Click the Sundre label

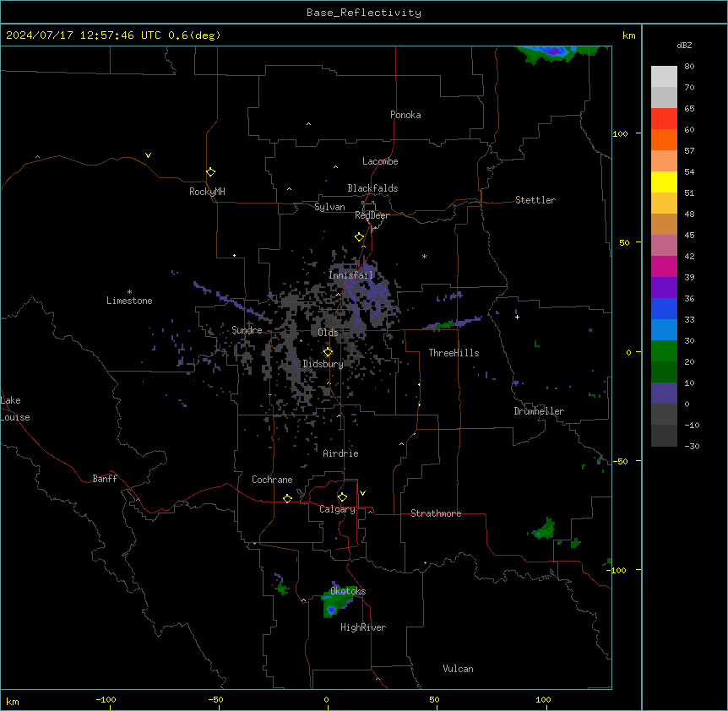[247, 330]
